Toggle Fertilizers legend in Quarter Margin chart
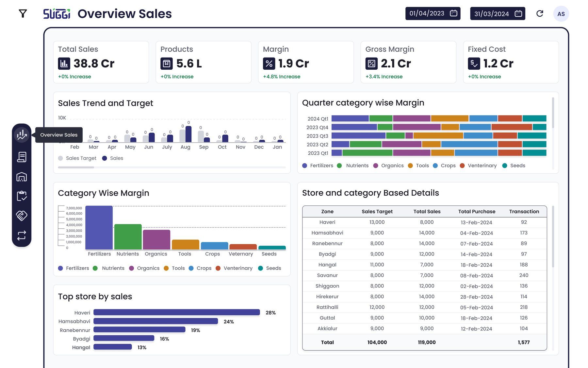This screenshot has width=588, height=368. click(x=318, y=166)
